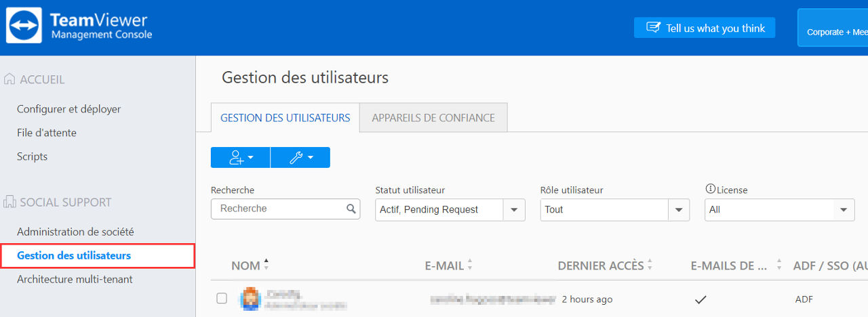Open Scripts in sidebar
This screenshot has width=868, height=317.
(x=32, y=156)
